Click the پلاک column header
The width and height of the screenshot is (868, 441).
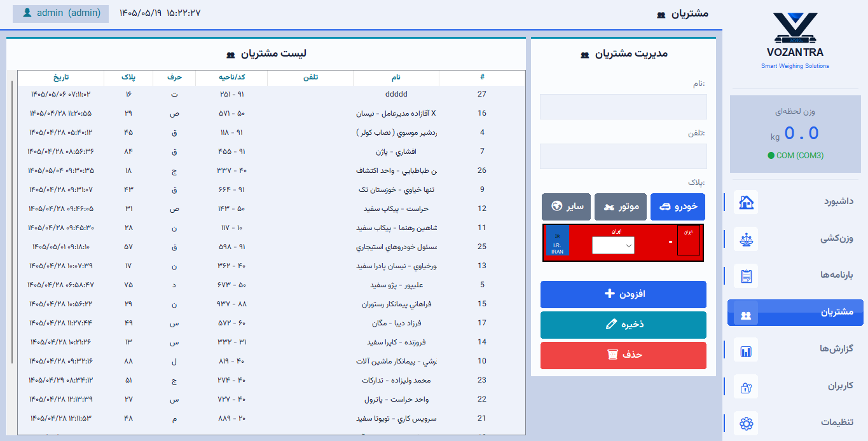coord(128,78)
